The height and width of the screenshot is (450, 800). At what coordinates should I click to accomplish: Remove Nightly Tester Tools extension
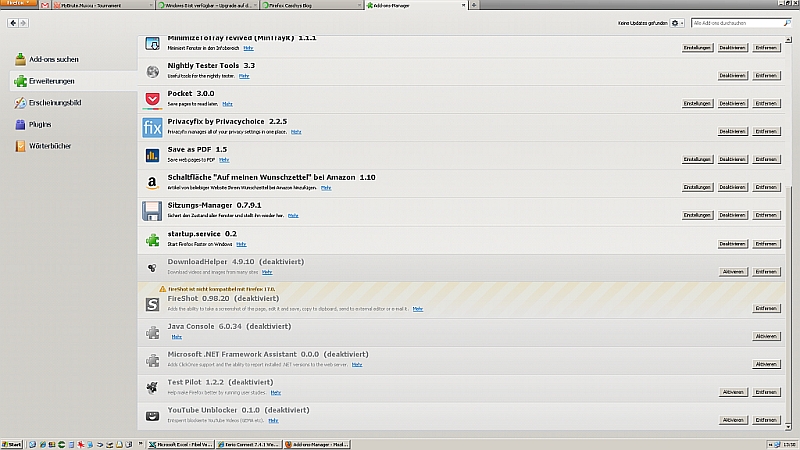pos(766,76)
